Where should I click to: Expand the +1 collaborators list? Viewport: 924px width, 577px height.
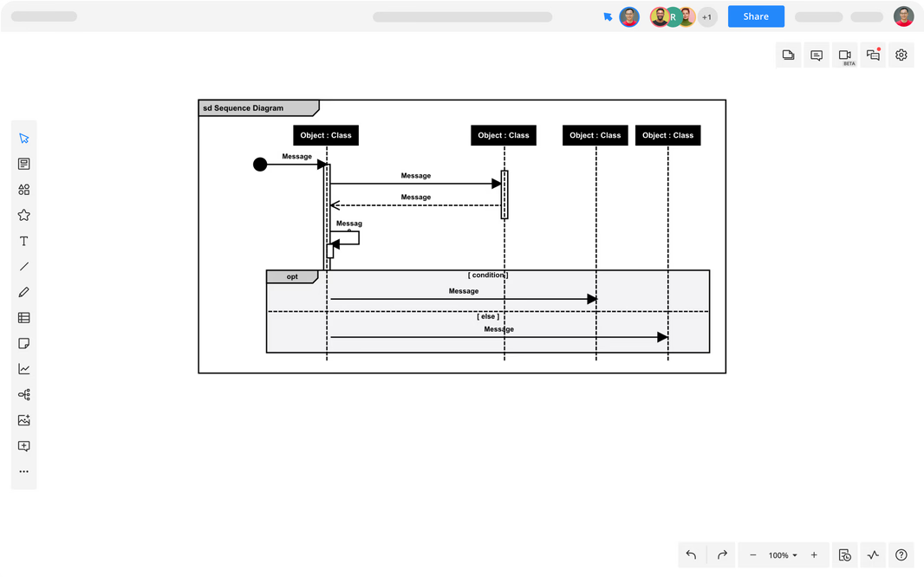[x=707, y=17]
